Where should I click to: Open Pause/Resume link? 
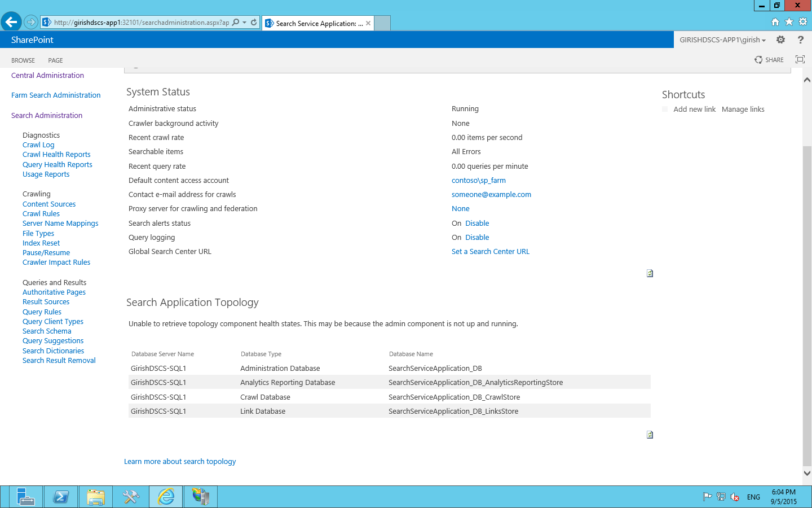pos(46,252)
